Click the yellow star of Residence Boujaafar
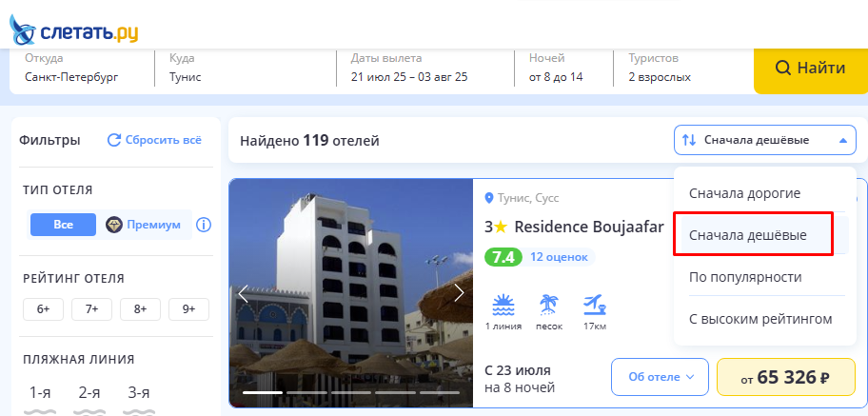 [501, 228]
